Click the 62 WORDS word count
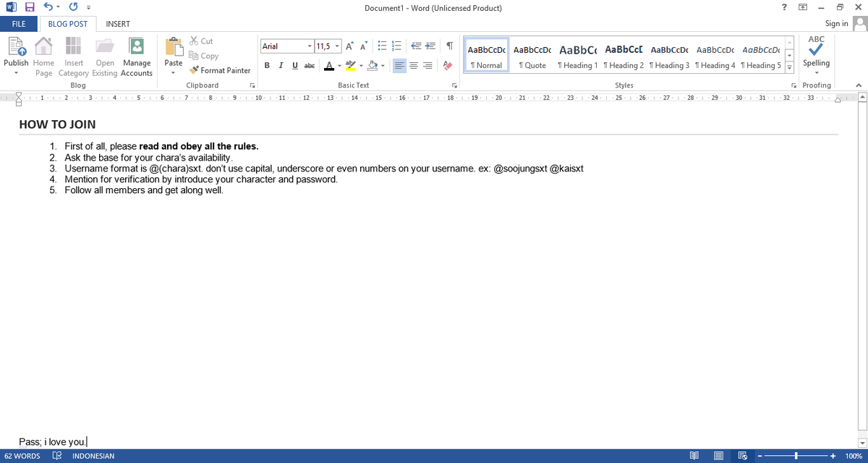This screenshot has height=463, width=868. coord(22,456)
